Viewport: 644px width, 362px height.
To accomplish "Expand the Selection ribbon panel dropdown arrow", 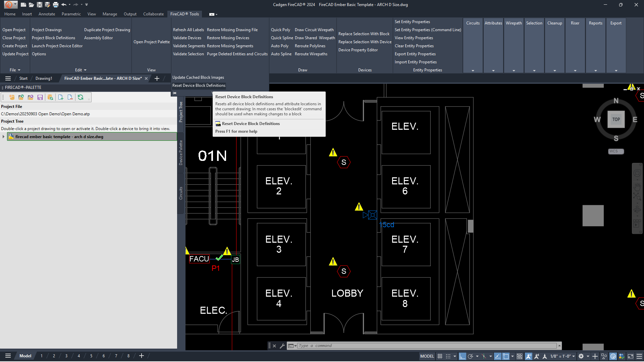I will 534,71.
